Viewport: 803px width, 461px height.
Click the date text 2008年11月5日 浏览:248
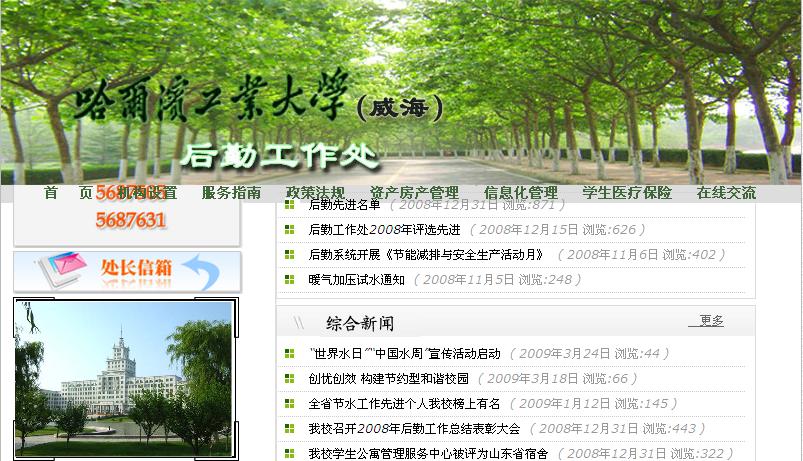point(497,280)
